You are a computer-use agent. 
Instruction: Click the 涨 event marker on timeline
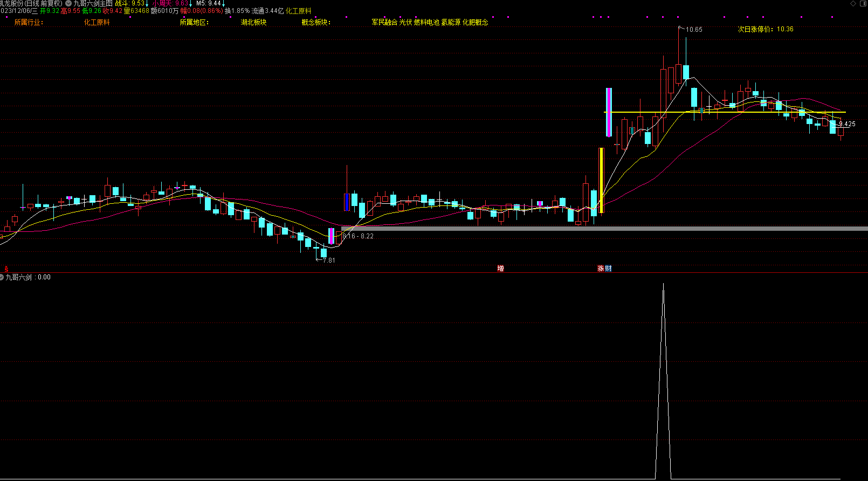click(x=601, y=269)
